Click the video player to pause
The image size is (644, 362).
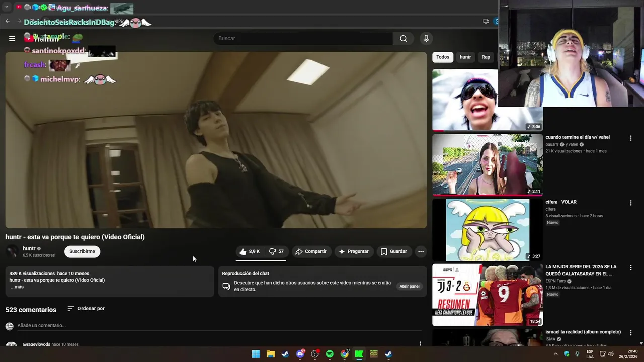tap(216, 140)
